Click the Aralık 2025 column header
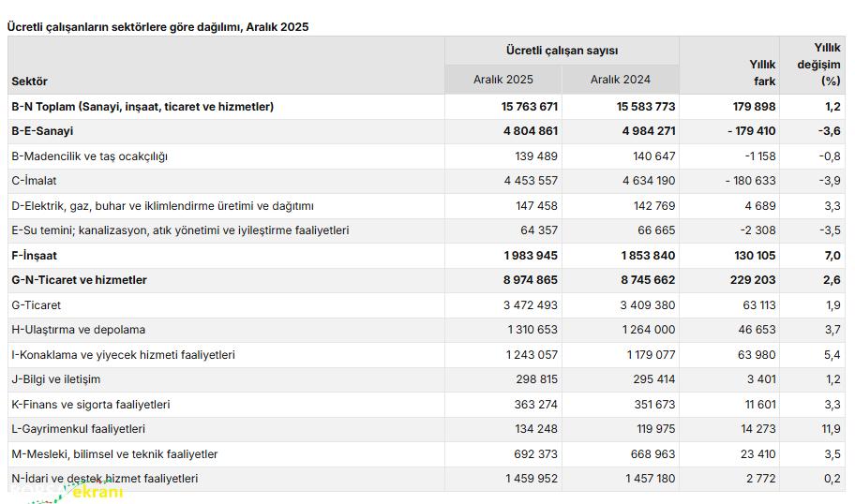The width and height of the screenshot is (855, 504). (502, 80)
